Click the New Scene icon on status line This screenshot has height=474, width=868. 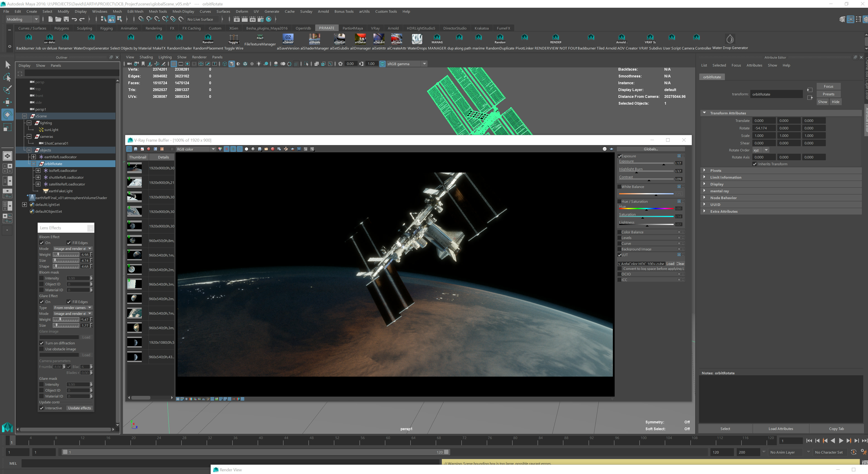[50, 19]
